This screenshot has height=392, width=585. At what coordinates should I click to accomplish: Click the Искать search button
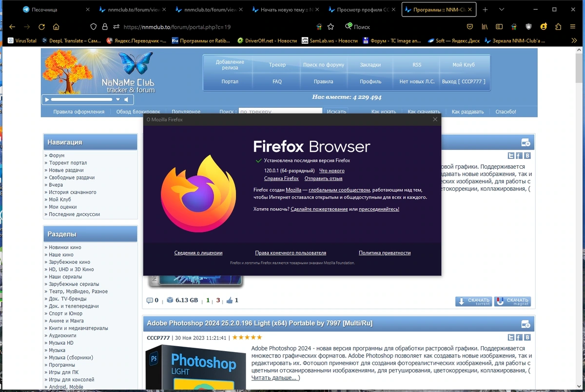coord(336,112)
